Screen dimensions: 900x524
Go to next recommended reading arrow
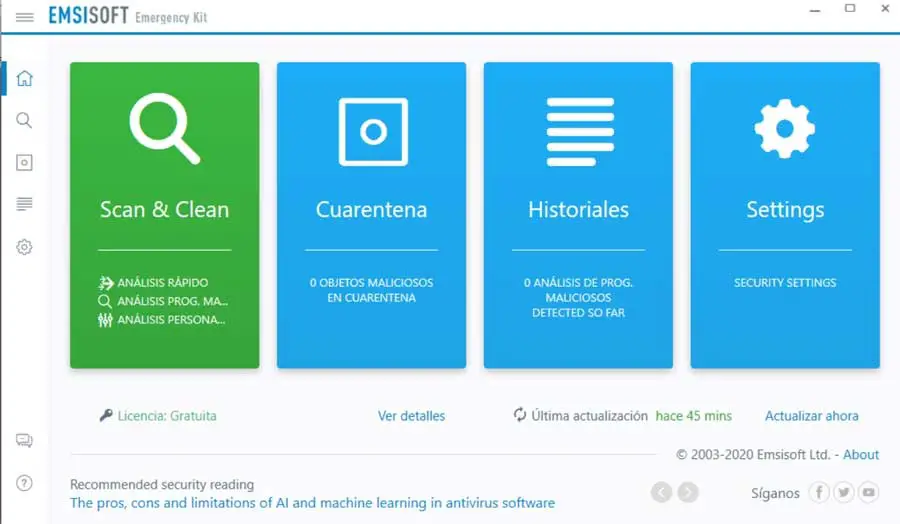coord(688,492)
